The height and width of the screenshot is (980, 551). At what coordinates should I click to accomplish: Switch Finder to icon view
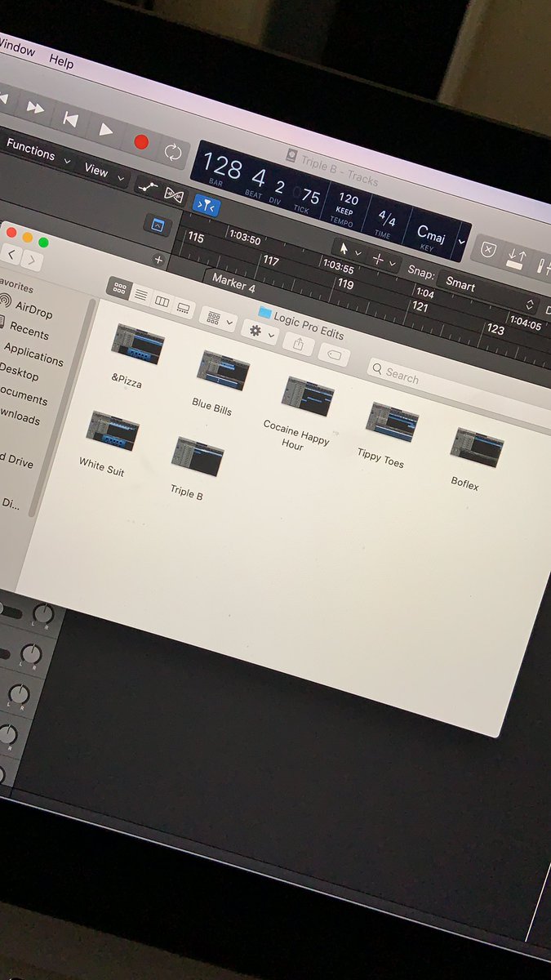(120, 287)
